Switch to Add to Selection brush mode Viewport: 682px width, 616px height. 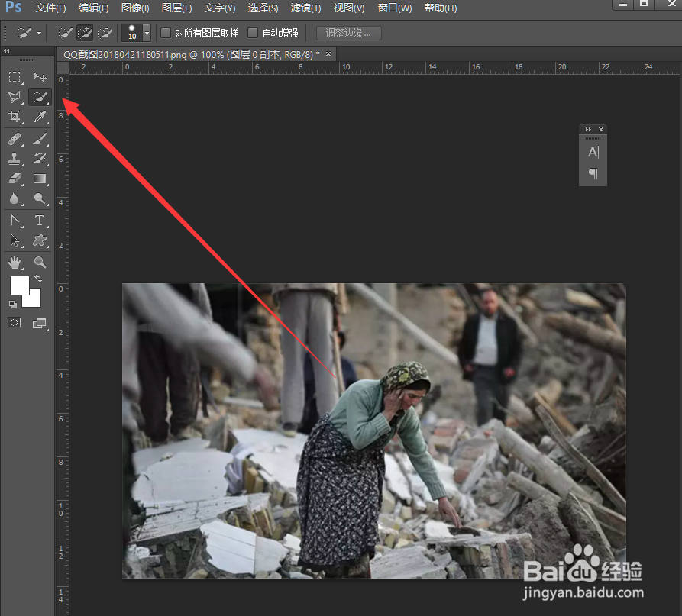[x=84, y=32]
